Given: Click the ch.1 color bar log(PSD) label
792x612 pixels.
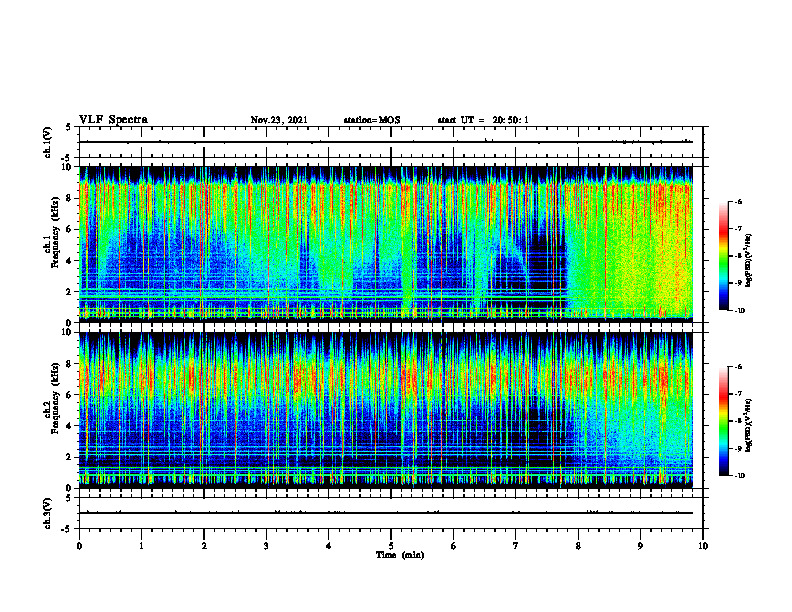Looking at the screenshot, I should [749, 260].
